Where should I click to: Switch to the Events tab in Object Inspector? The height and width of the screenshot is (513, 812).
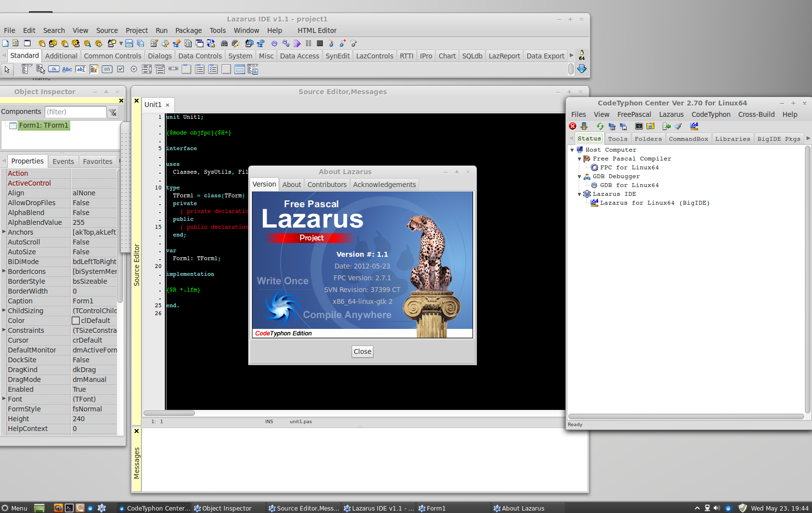pyautogui.click(x=63, y=162)
